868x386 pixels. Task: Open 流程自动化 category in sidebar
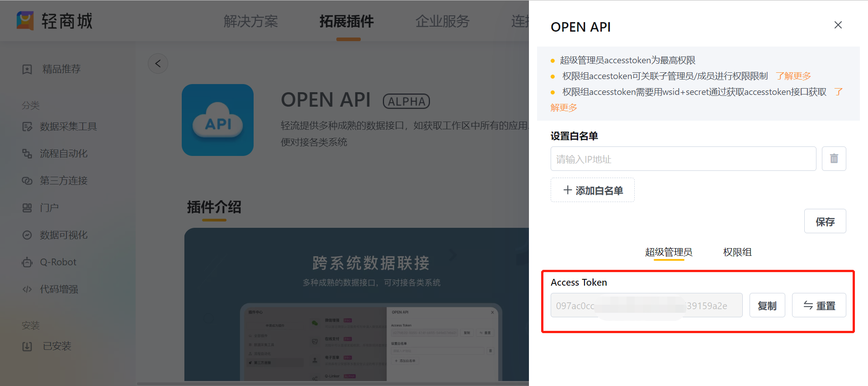coord(63,154)
